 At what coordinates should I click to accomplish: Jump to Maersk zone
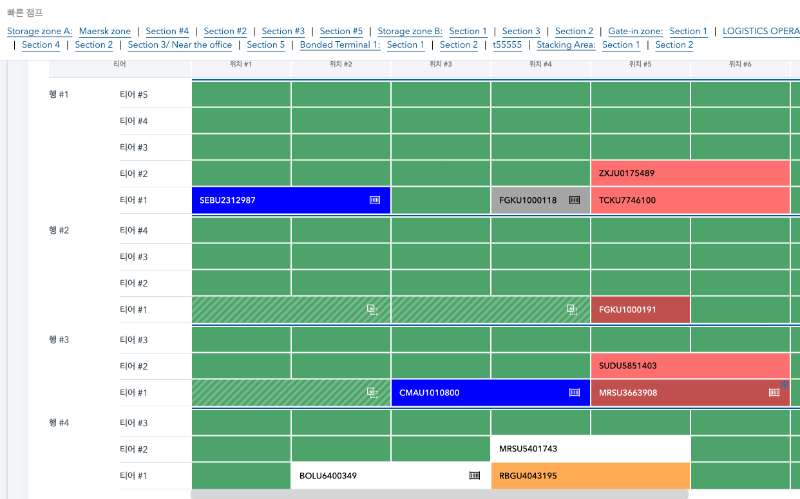click(x=105, y=31)
